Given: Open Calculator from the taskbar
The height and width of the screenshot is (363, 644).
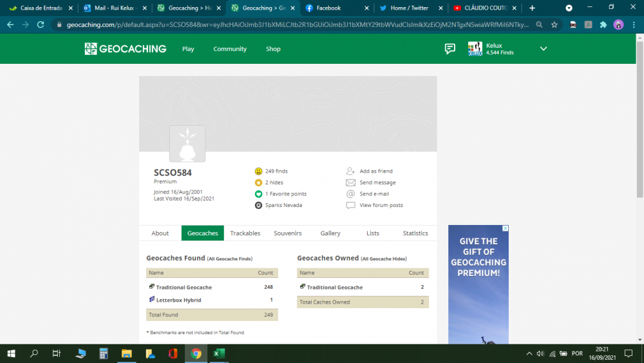Looking at the screenshot, I should pyautogui.click(x=104, y=353).
